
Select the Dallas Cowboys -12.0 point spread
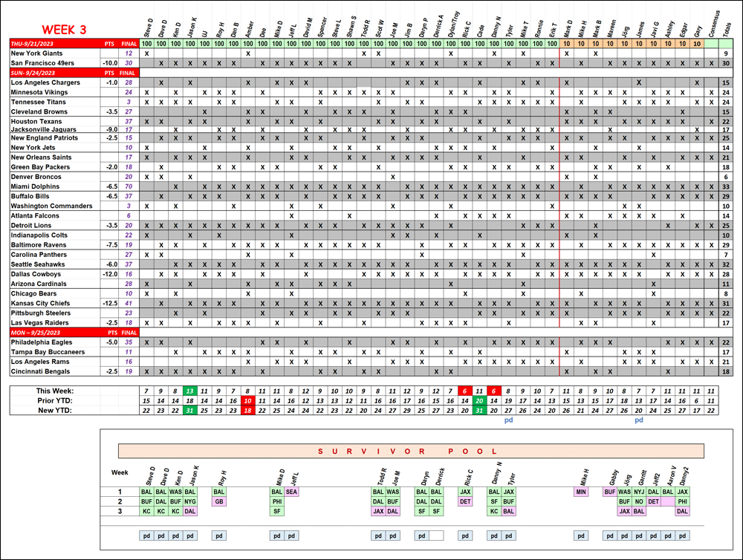tap(111, 274)
